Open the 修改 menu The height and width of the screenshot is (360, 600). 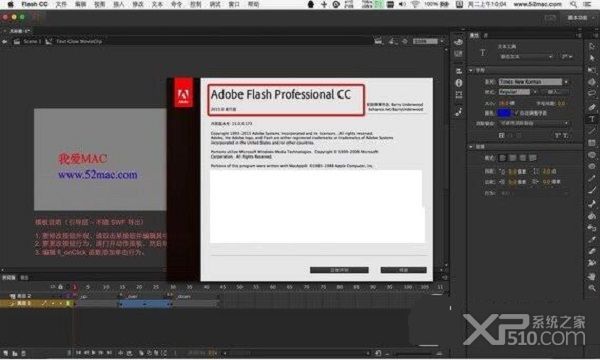138,4
